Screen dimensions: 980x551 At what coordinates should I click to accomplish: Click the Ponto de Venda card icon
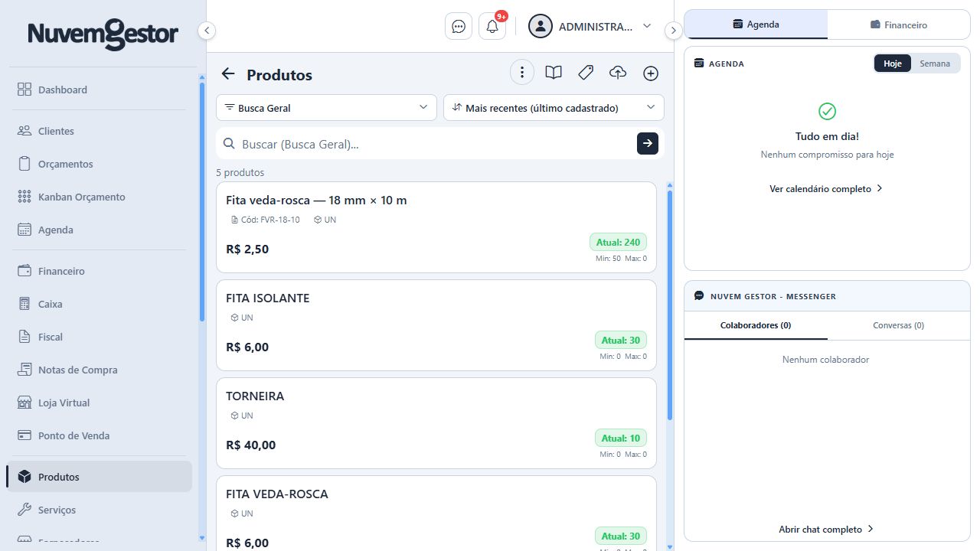24,435
